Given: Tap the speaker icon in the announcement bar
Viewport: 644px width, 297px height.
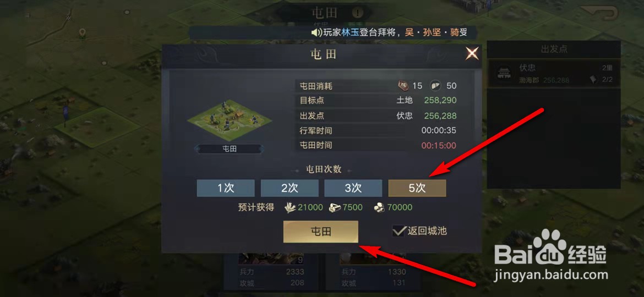Looking at the screenshot, I should (316, 32).
